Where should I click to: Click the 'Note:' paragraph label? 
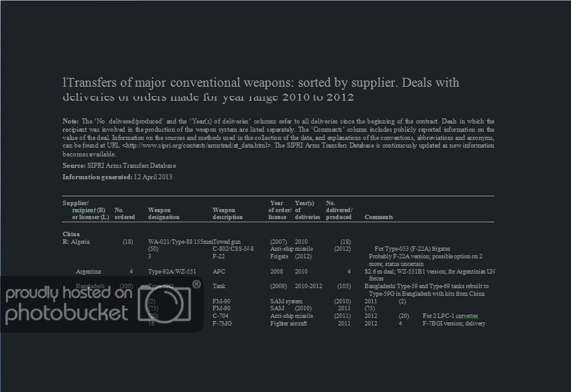coord(71,122)
